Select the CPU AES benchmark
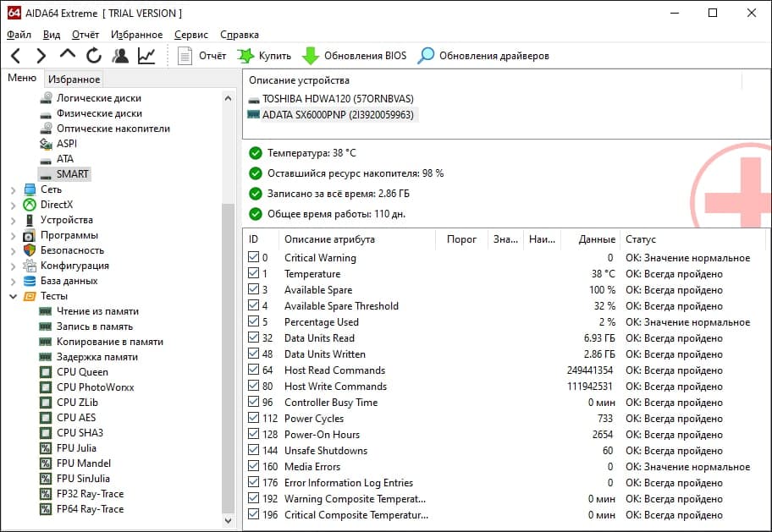This screenshot has width=772, height=532. pos(76,418)
